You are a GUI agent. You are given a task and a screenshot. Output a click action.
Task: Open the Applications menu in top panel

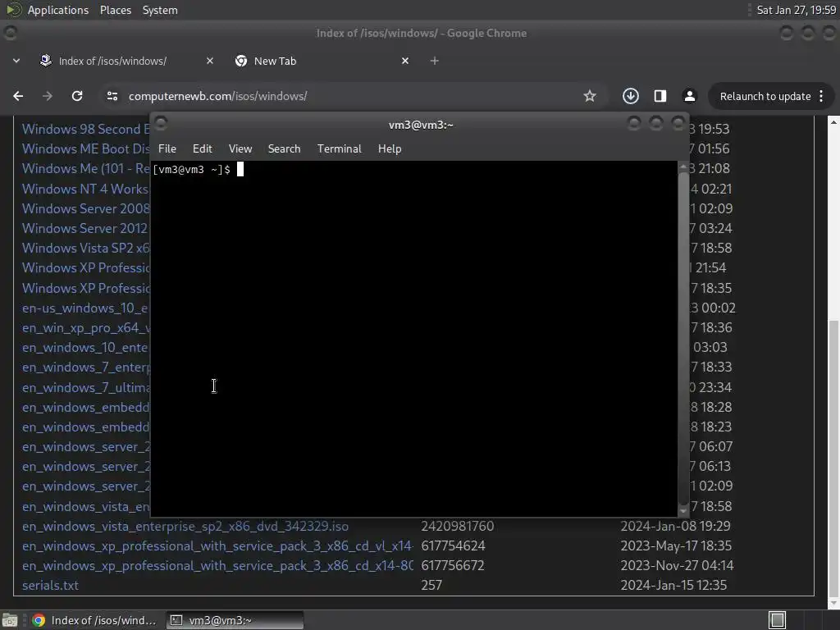[58, 10]
